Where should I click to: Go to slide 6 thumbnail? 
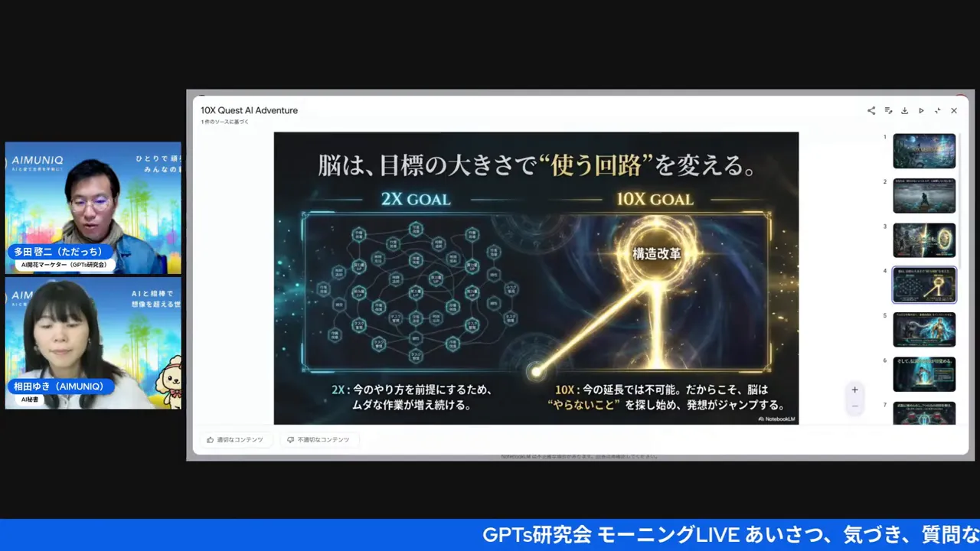[x=924, y=374]
